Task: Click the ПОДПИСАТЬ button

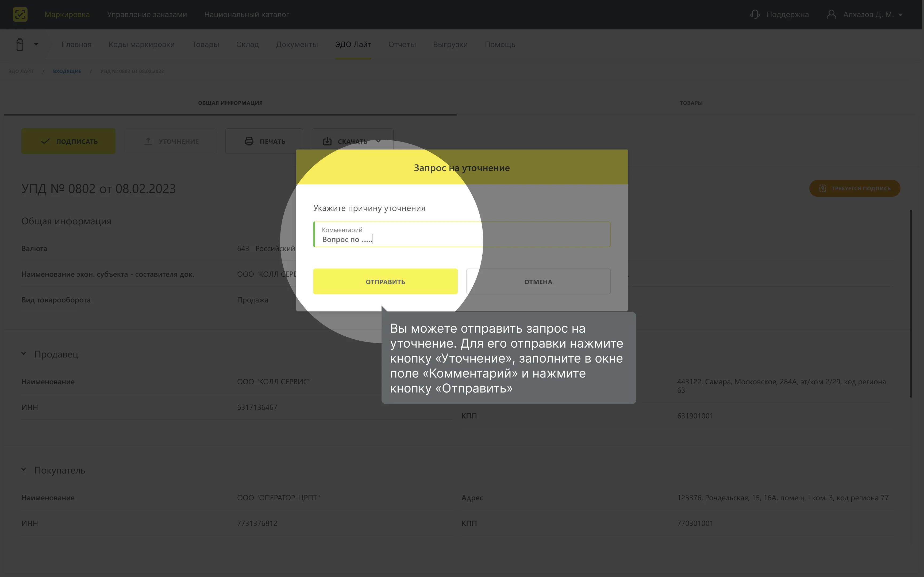Action: (68, 141)
